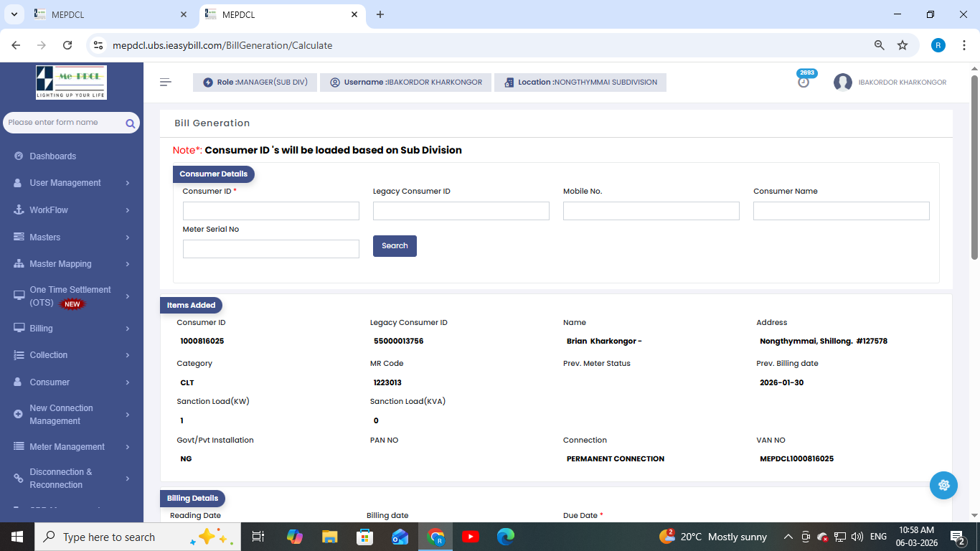
Task: Click the search magnifier in form name box
Action: (x=130, y=123)
